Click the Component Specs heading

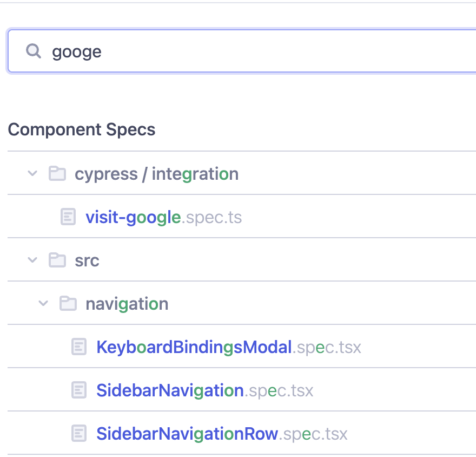coord(82,129)
